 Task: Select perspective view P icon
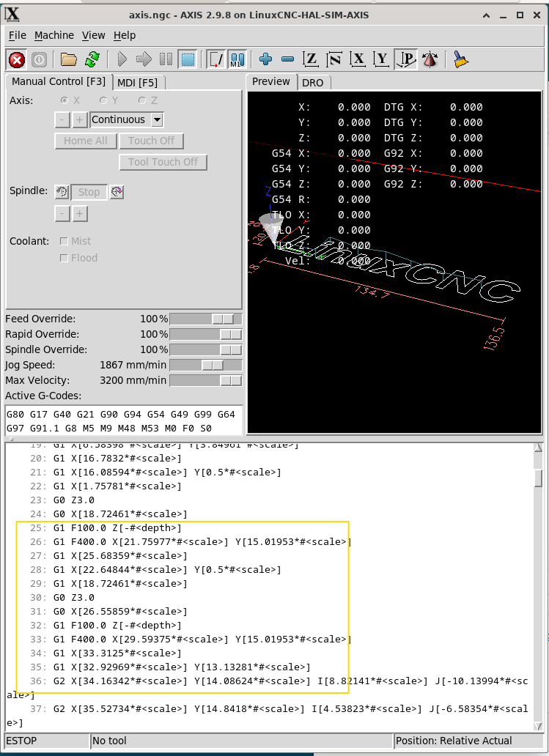(x=406, y=59)
